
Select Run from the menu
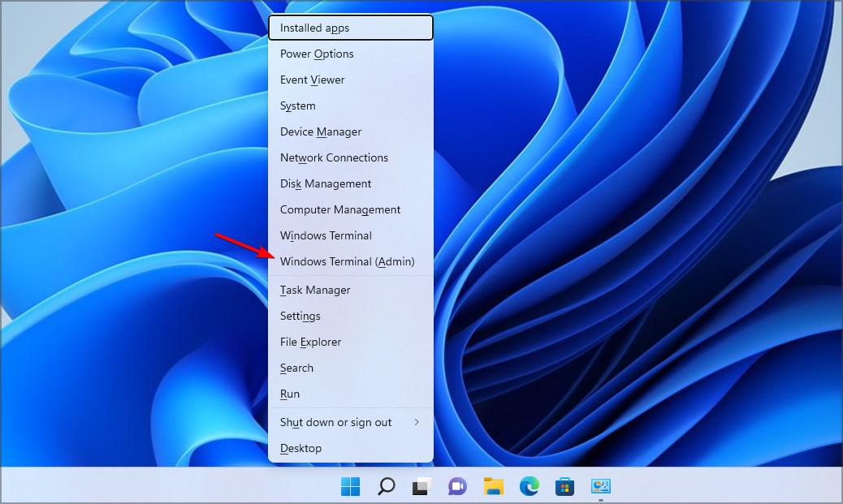point(290,394)
